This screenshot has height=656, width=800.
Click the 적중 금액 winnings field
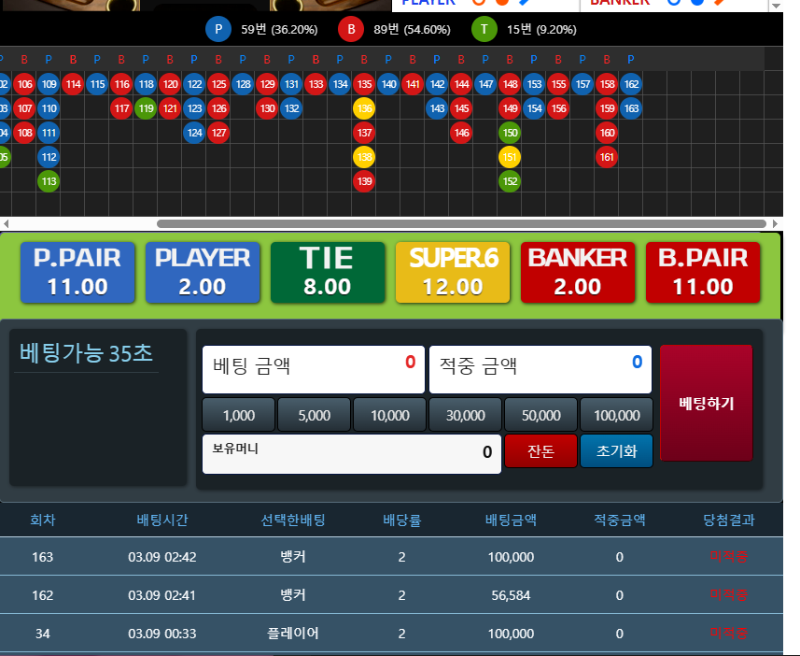(540, 369)
